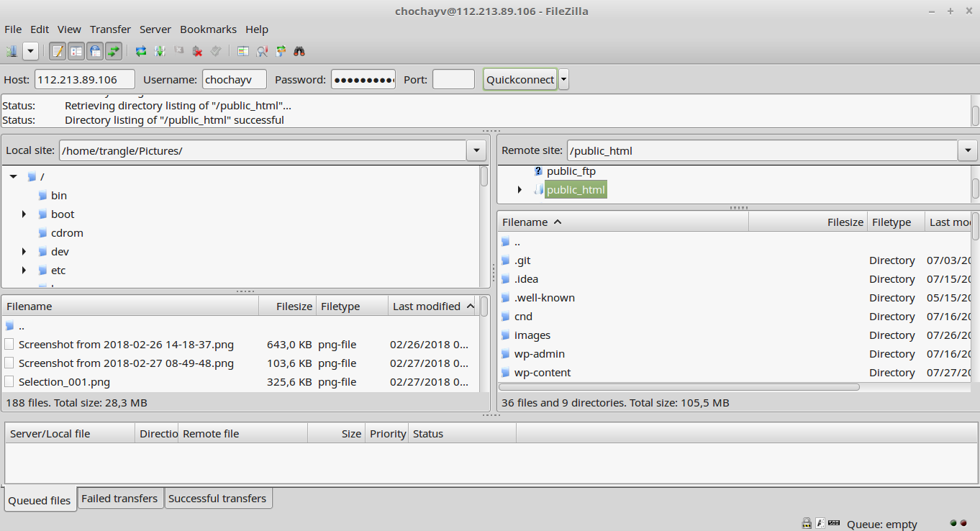Expand the etc folder node
This screenshot has height=531, width=980.
point(24,270)
